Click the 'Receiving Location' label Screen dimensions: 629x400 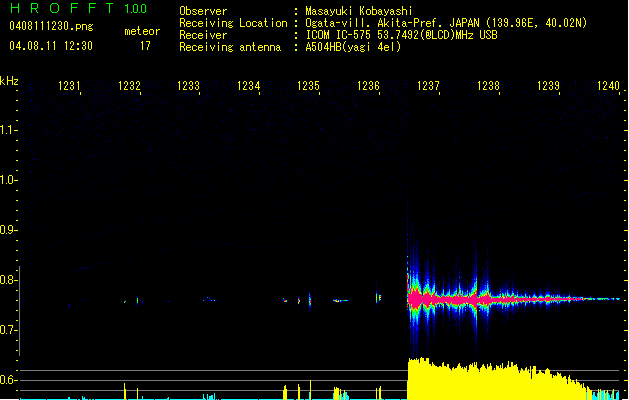click(x=233, y=23)
